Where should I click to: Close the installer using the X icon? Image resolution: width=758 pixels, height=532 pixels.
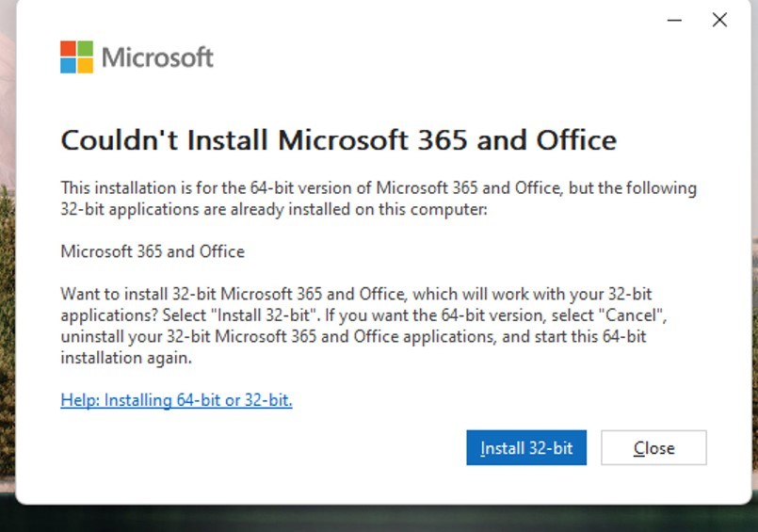click(719, 20)
